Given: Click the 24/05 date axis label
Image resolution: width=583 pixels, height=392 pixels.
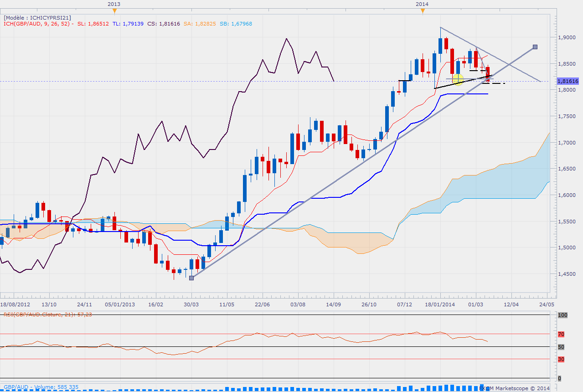Looking at the screenshot, I should pos(547,304).
